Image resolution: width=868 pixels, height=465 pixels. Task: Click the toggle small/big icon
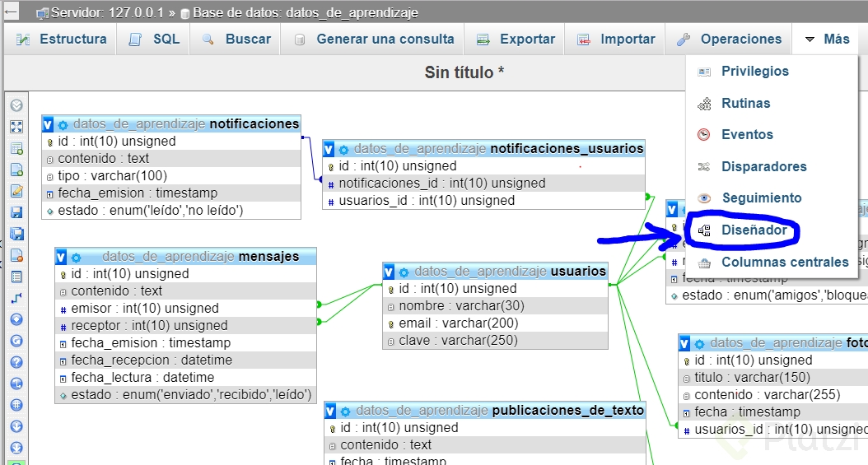(16, 448)
